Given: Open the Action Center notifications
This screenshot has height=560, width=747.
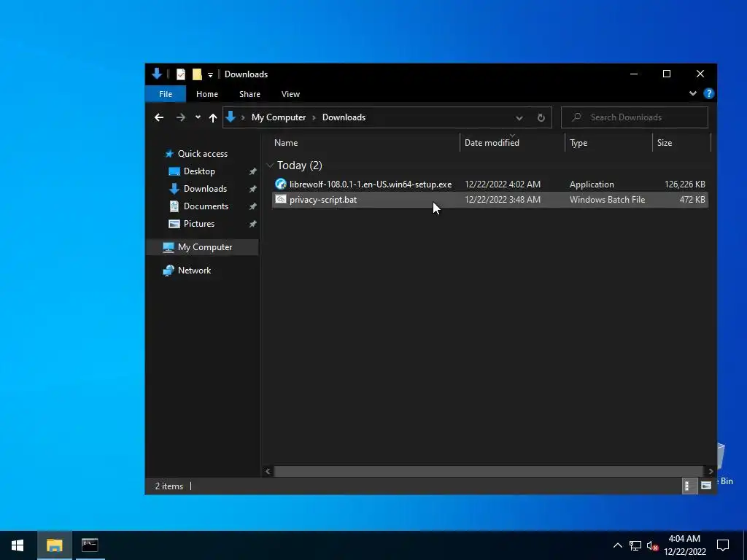Looking at the screenshot, I should coord(723,545).
